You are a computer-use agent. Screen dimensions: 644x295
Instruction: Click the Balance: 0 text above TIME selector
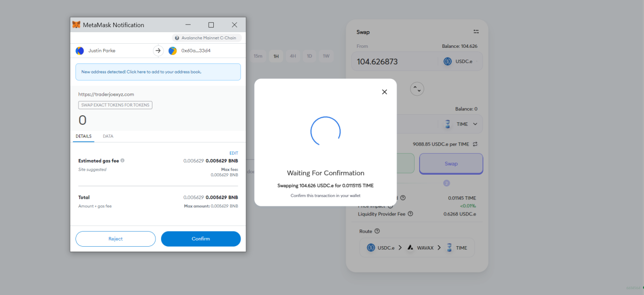click(466, 109)
